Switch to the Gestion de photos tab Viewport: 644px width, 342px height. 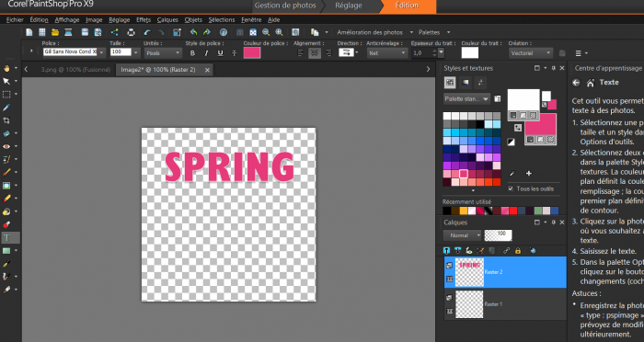tap(285, 6)
